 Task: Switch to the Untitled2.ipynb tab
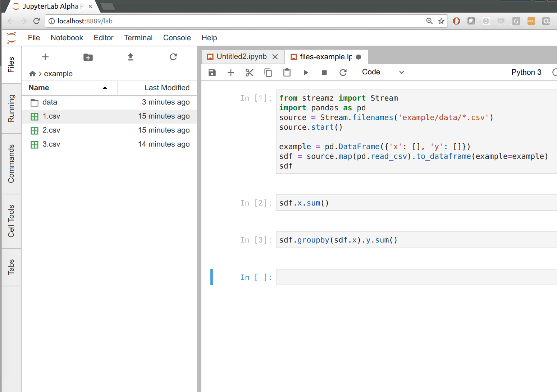(241, 57)
